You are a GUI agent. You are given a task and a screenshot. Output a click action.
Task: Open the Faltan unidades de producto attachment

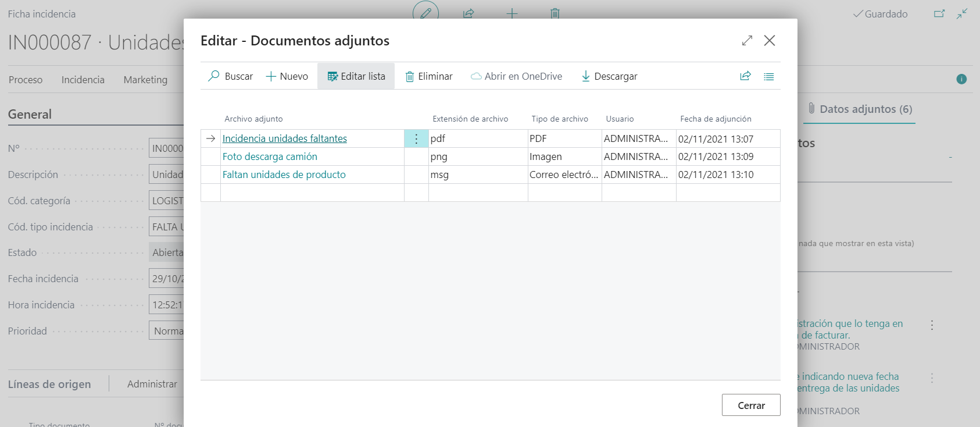[x=284, y=175]
